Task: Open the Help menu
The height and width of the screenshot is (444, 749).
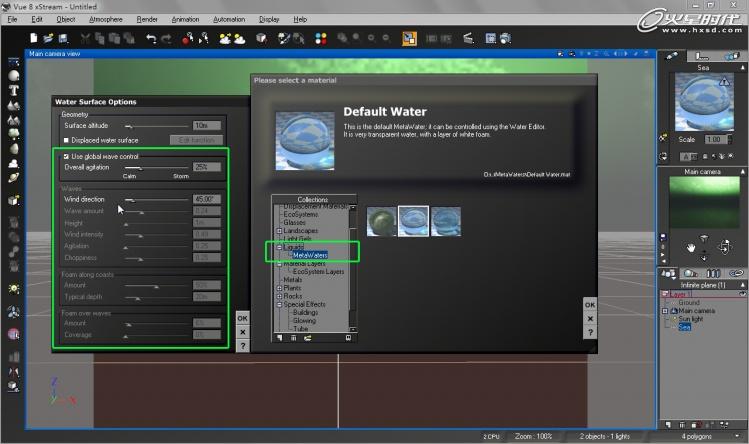Action: pos(300,19)
